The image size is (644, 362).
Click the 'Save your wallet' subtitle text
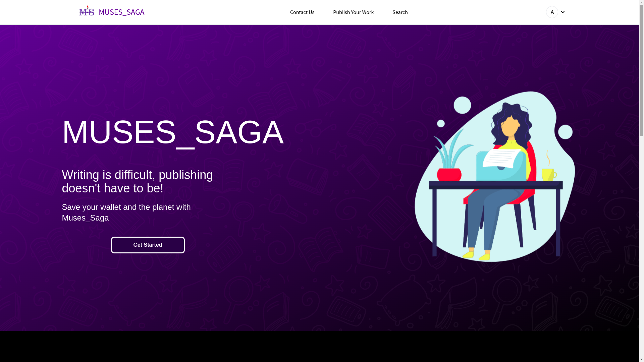(x=126, y=213)
